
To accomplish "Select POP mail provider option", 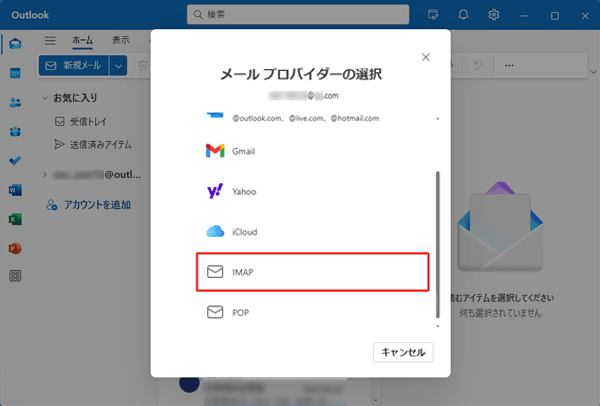I will (312, 312).
